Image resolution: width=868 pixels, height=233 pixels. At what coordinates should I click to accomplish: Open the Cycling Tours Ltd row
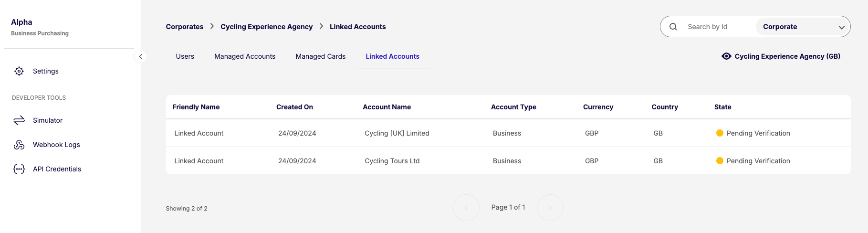tap(392, 161)
